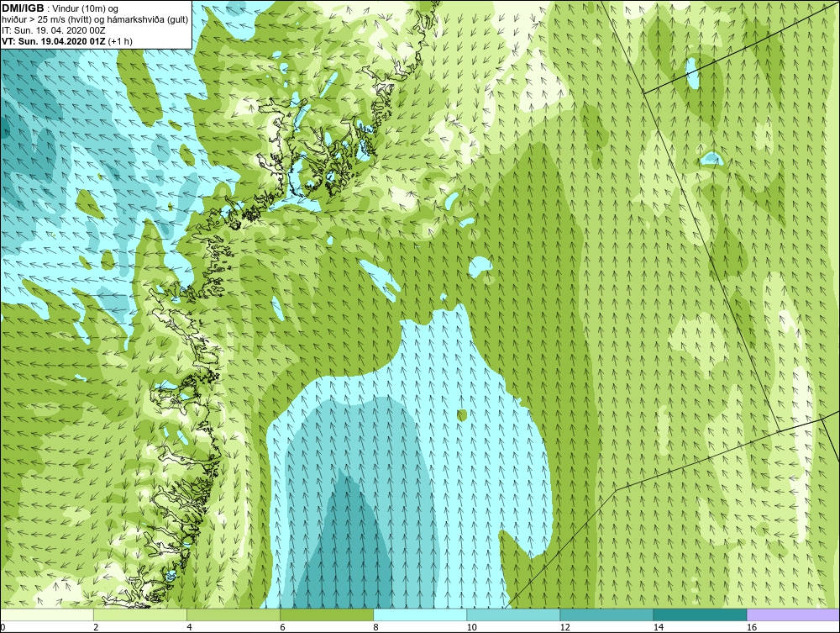Click the 0–2 m/s legend color swatch
The height and width of the screenshot is (633, 840).
pyautogui.click(x=47, y=615)
